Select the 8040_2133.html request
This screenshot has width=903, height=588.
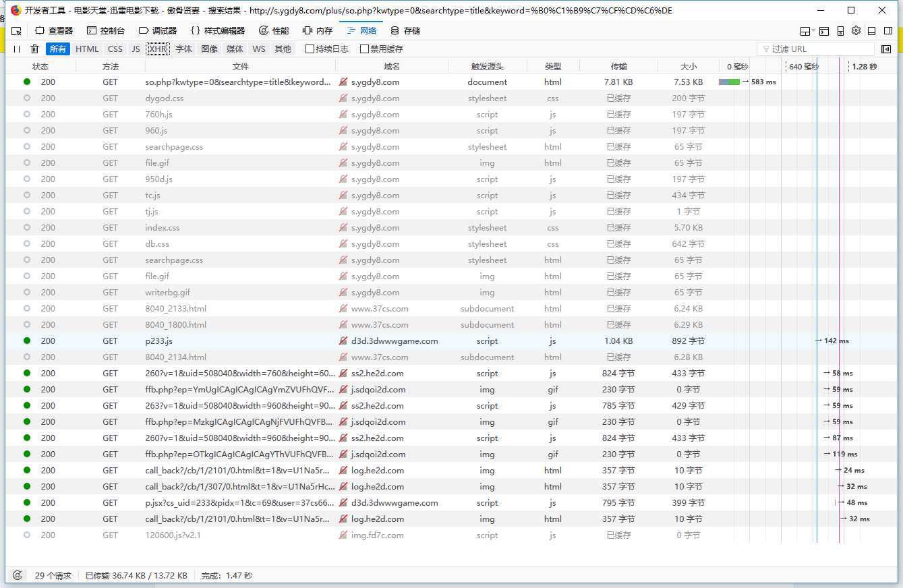pyautogui.click(x=451, y=309)
